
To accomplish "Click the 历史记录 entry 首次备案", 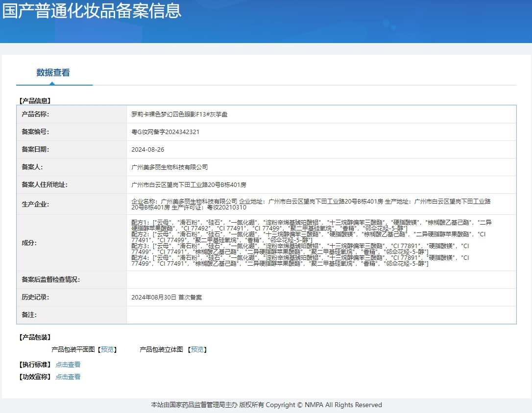I will click(x=167, y=297).
